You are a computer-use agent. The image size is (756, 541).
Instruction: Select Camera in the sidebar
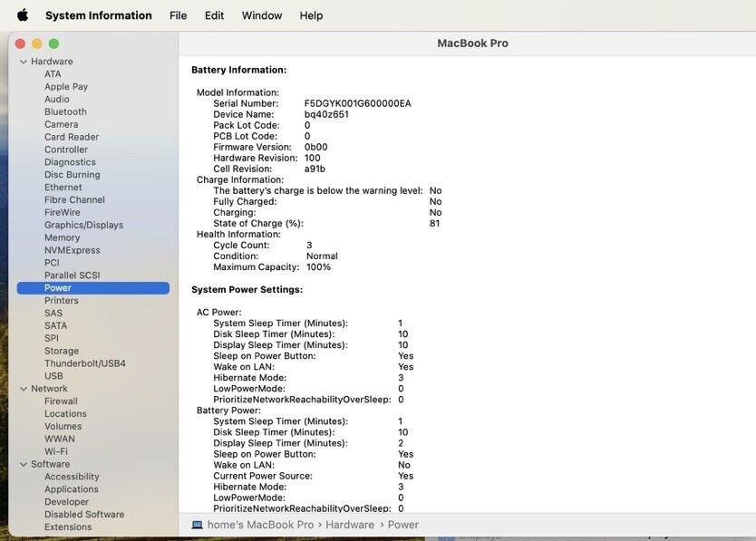tap(62, 124)
